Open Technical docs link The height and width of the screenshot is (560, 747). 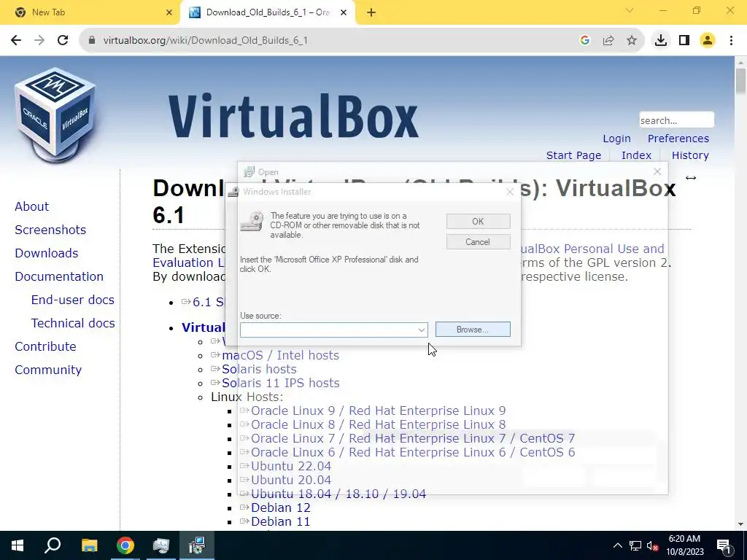coord(73,323)
